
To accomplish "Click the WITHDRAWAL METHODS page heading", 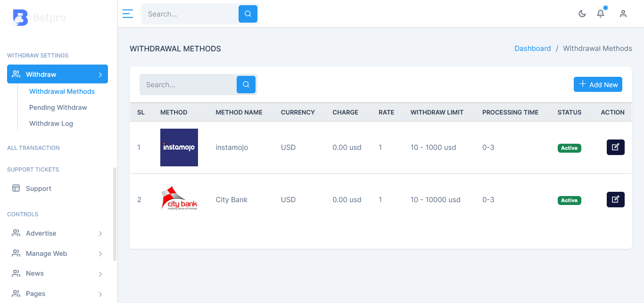I will (175, 49).
